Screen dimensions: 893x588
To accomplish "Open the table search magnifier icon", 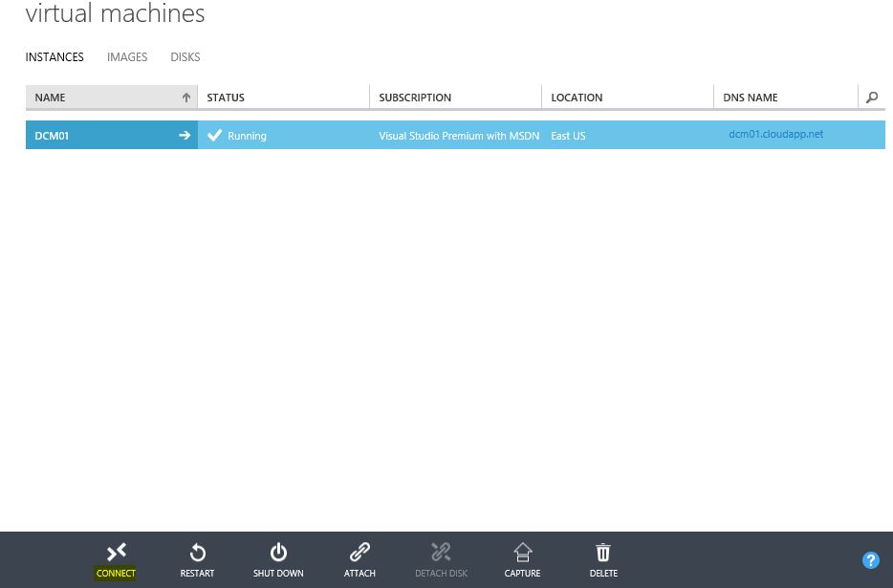I will (x=872, y=98).
